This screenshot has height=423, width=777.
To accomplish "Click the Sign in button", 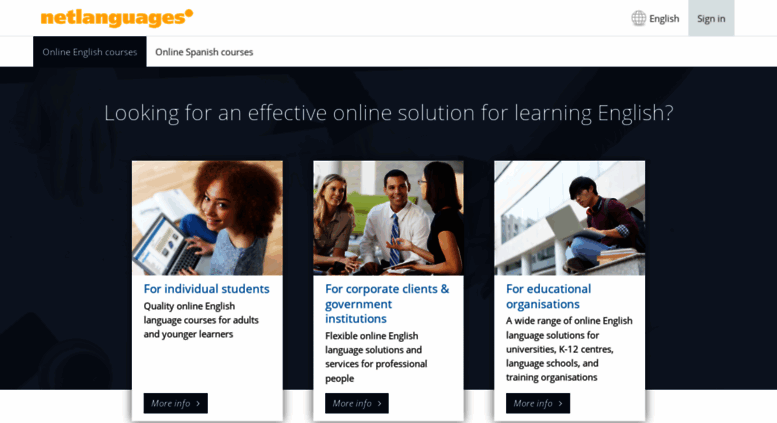I will pyautogui.click(x=711, y=18).
